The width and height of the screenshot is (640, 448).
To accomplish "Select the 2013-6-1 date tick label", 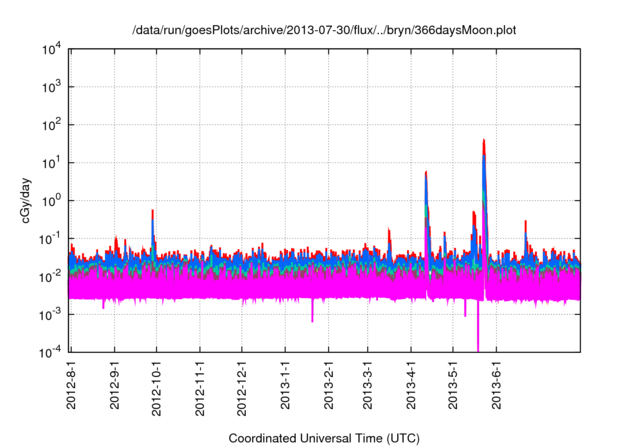I will [495, 388].
